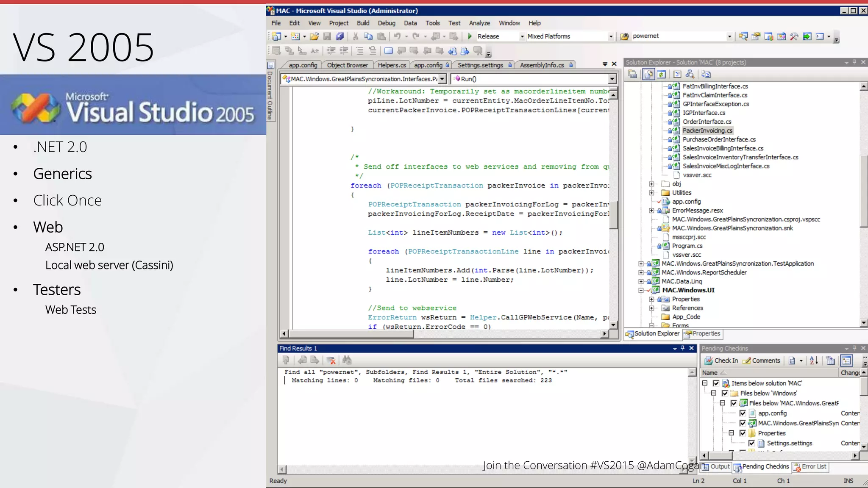Screen dimensions: 868x488
Task: Open the Build menu
Action: pyautogui.click(x=363, y=23)
